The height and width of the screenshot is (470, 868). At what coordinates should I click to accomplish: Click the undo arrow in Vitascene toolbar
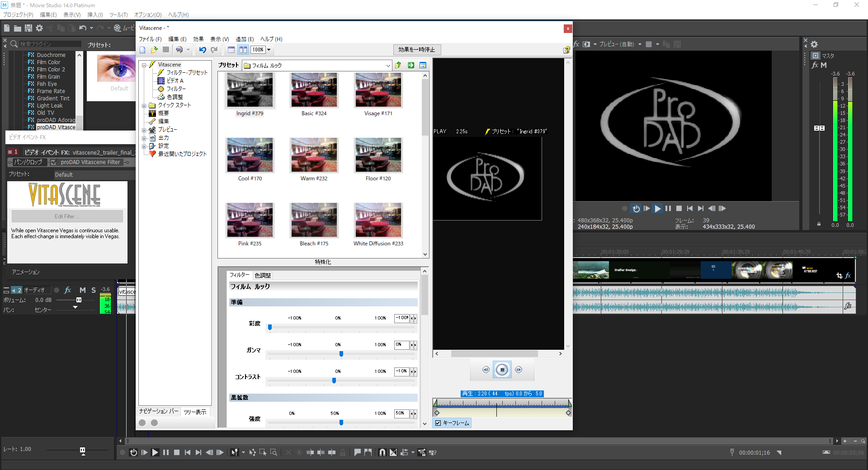click(x=203, y=50)
